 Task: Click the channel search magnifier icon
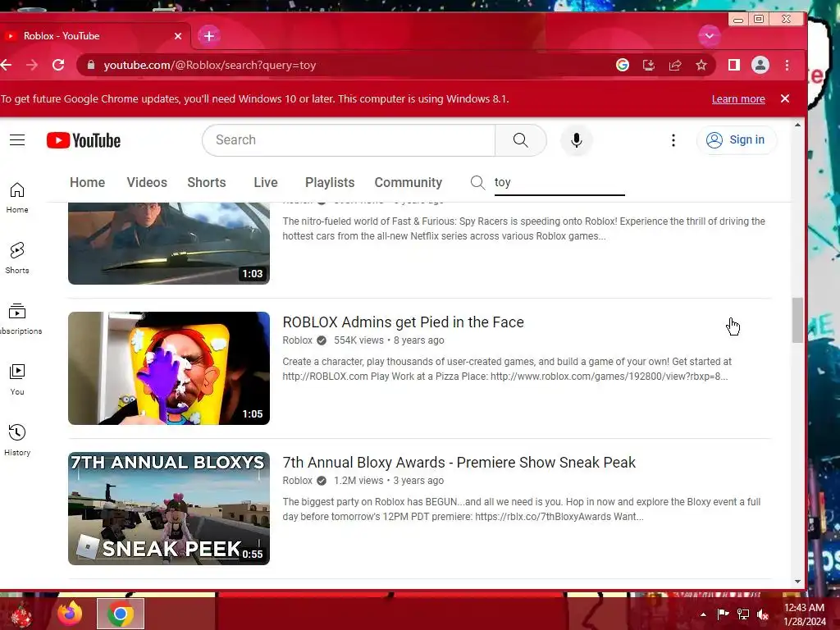click(x=477, y=182)
